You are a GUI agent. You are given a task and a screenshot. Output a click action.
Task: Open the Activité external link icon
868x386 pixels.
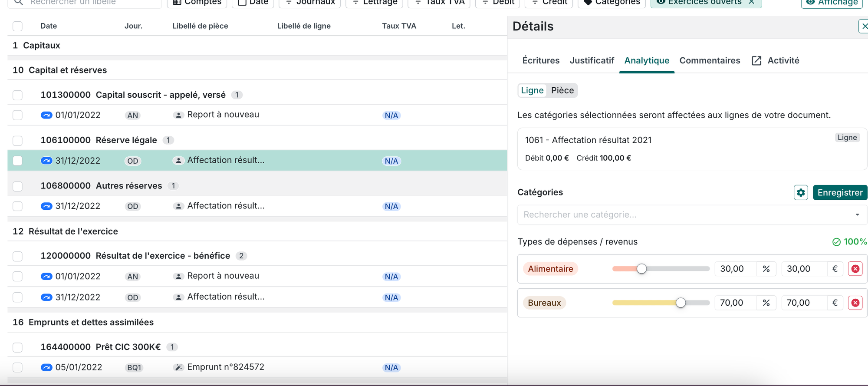click(756, 61)
